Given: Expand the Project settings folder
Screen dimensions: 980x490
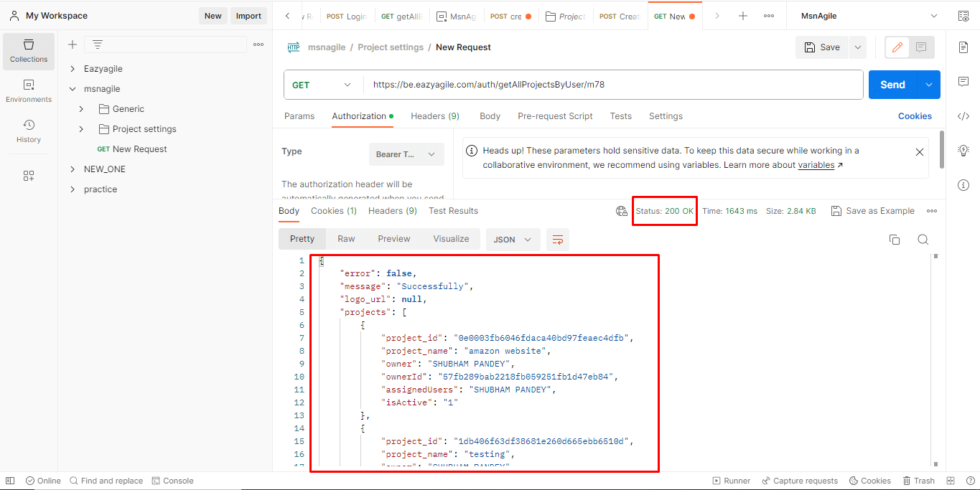Looking at the screenshot, I should point(81,129).
